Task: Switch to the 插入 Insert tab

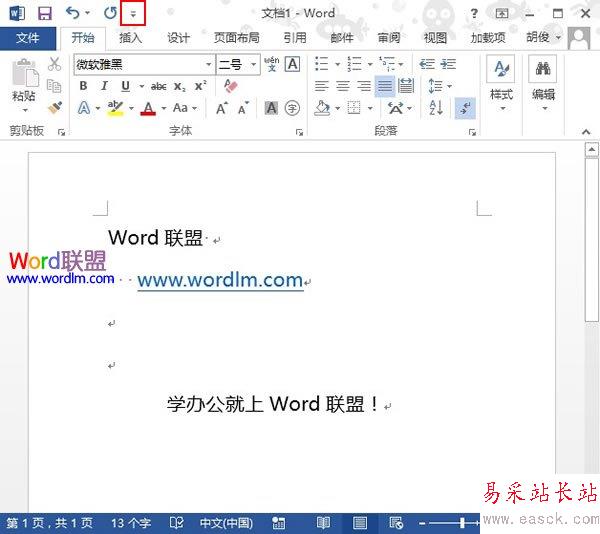Action: [x=130, y=38]
